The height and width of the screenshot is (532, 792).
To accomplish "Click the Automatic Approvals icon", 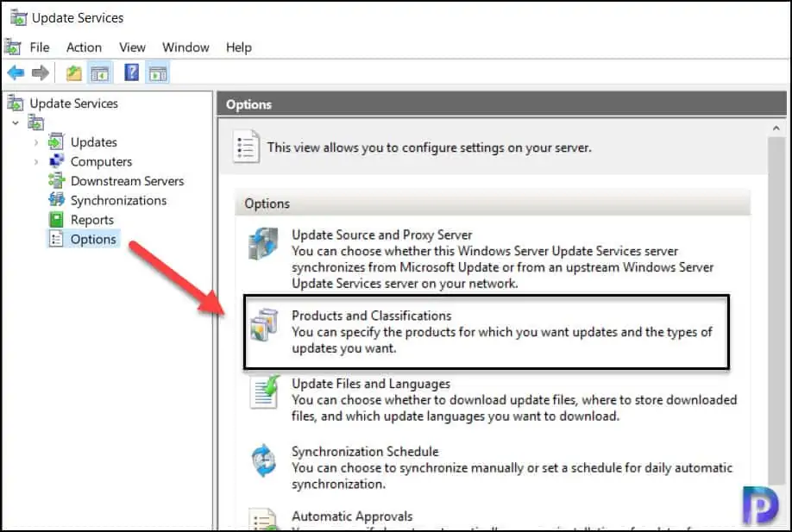I will tap(264, 519).
